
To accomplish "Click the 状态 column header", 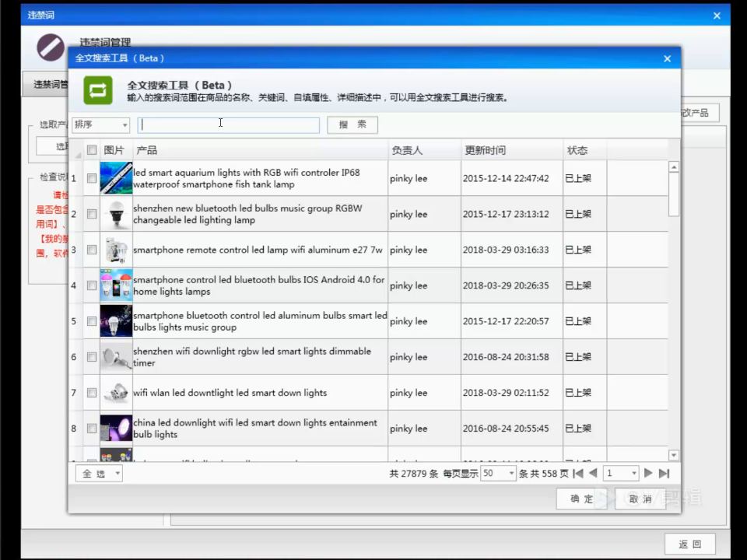I will click(x=585, y=150).
